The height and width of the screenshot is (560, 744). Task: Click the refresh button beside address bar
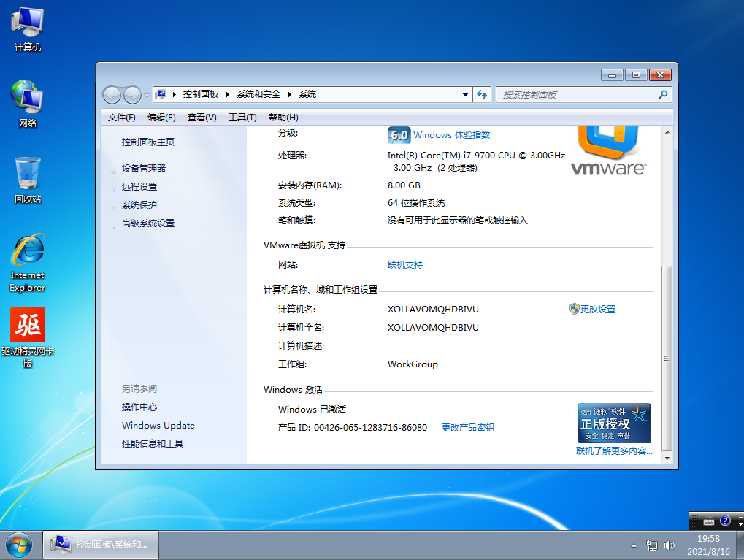pos(482,94)
